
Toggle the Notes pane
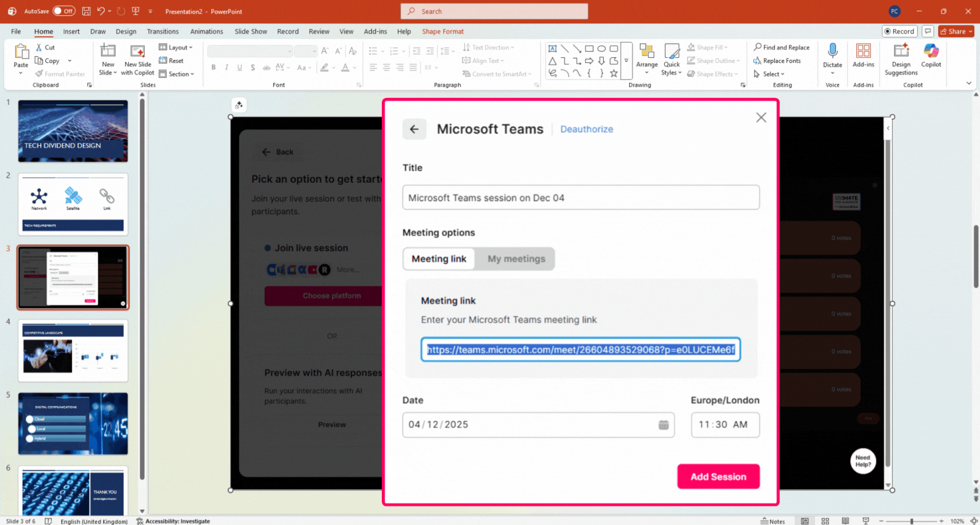773,521
